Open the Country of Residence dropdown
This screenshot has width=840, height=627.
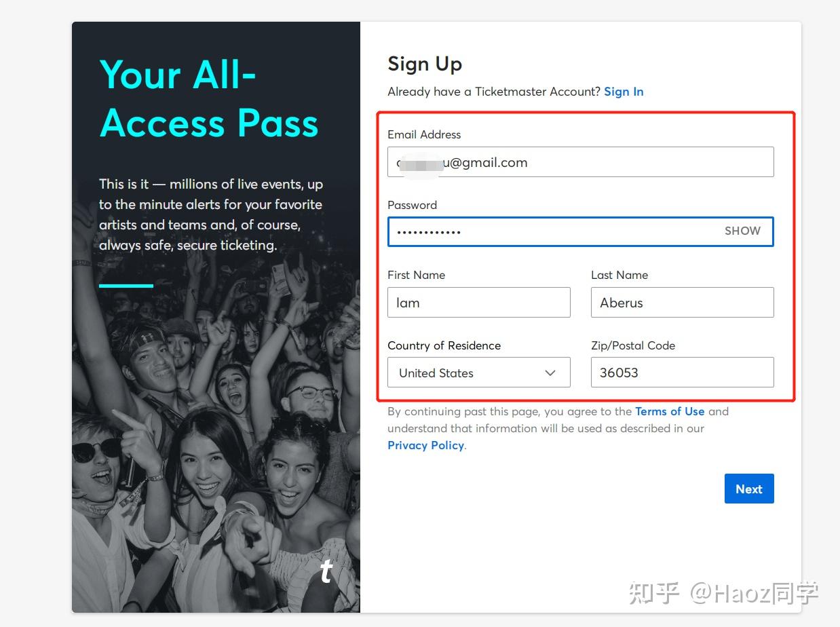pos(478,373)
